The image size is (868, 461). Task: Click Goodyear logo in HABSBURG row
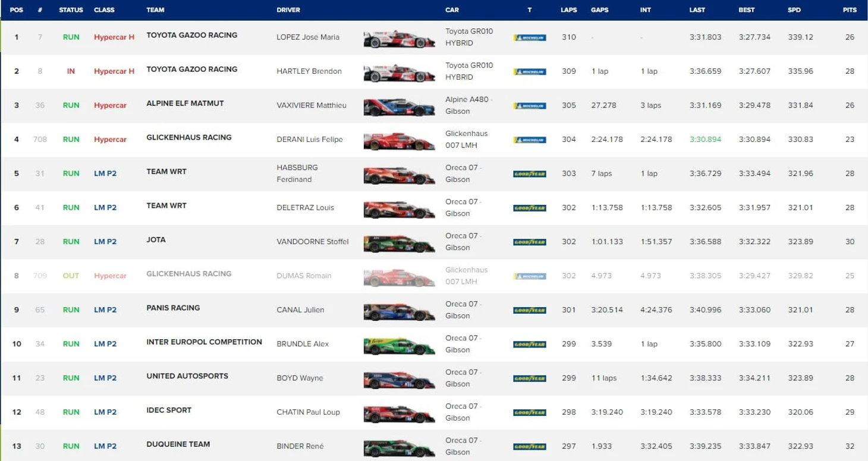tap(529, 174)
